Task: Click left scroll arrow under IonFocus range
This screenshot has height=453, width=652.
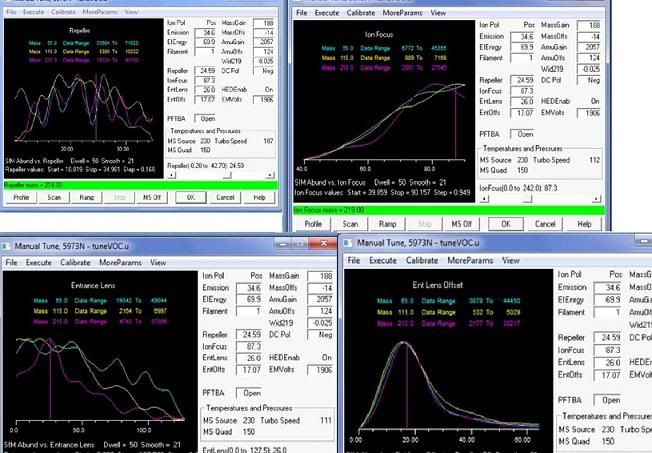Action: [484, 198]
